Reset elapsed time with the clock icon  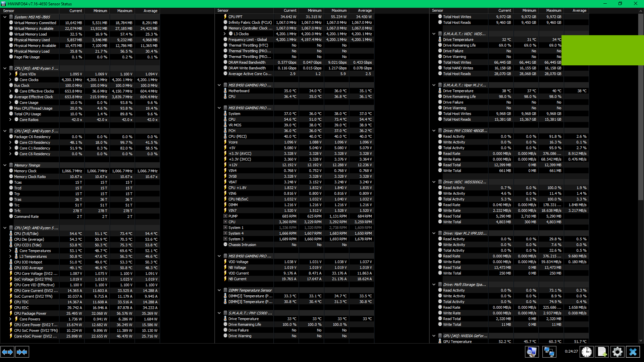pyautogui.click(x=587, y=352)
